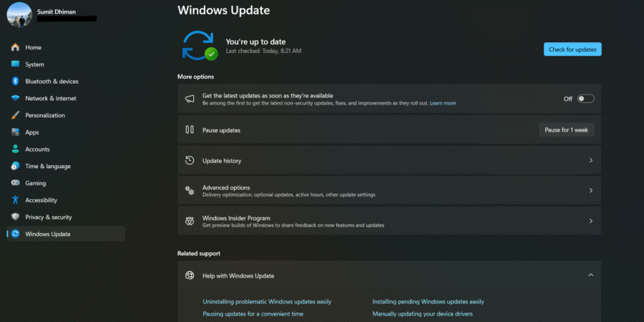
Task: Click the Gaming controller icon
Action: (15, 183)
